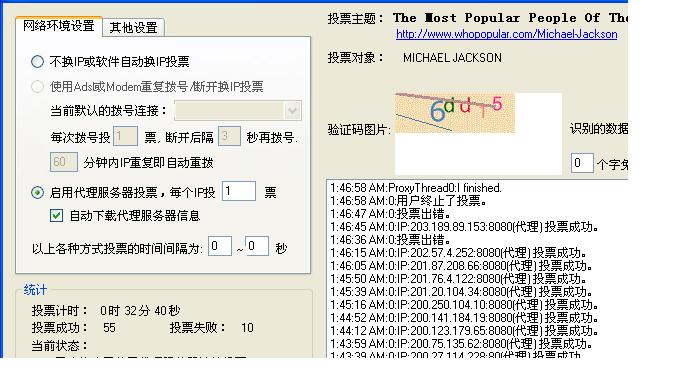Select log entry IP 200.123.179.65:8080
The image size is (683, 384).
[x=464, y=331]
